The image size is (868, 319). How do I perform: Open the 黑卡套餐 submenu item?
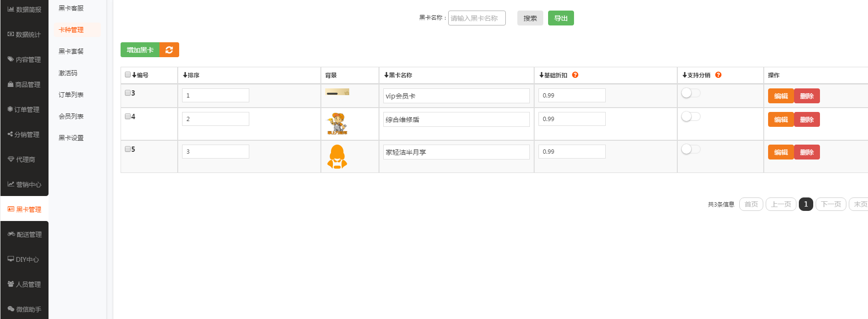click(x=71, y=51)
